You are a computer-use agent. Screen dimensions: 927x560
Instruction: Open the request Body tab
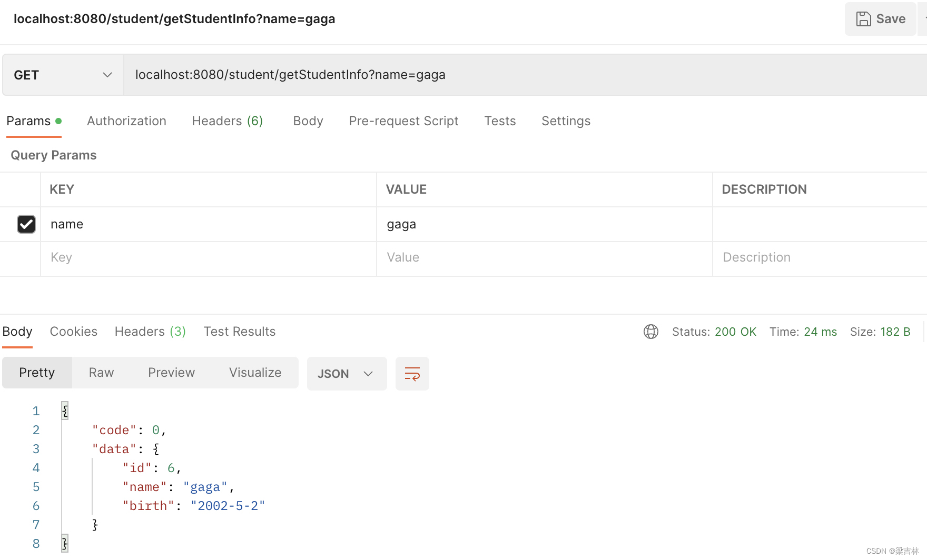pos(308,121)
